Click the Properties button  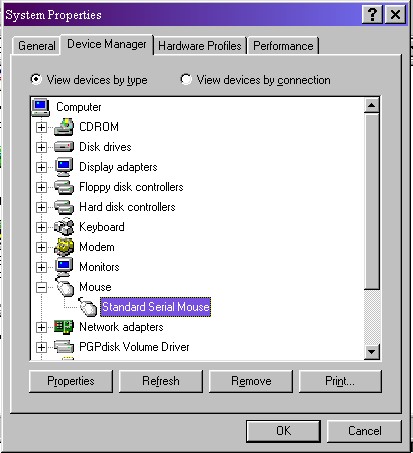click(x=71, y=381)
